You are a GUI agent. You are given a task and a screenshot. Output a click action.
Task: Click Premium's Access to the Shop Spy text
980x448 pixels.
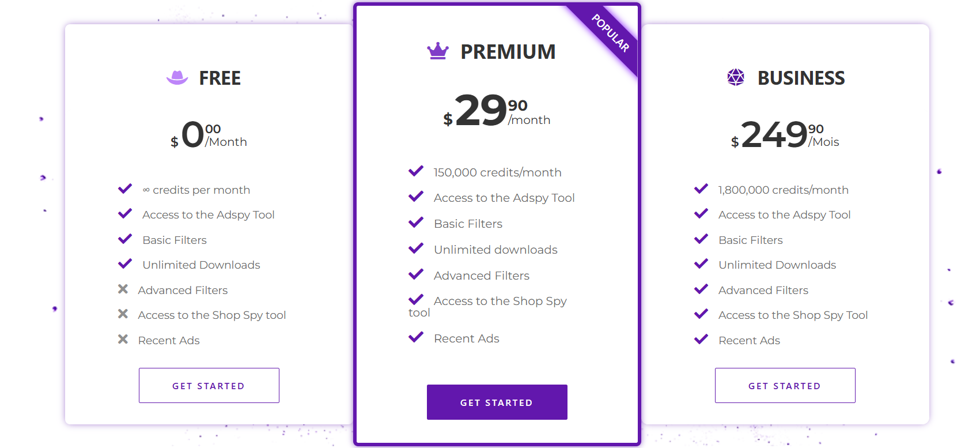click(500, 301)
